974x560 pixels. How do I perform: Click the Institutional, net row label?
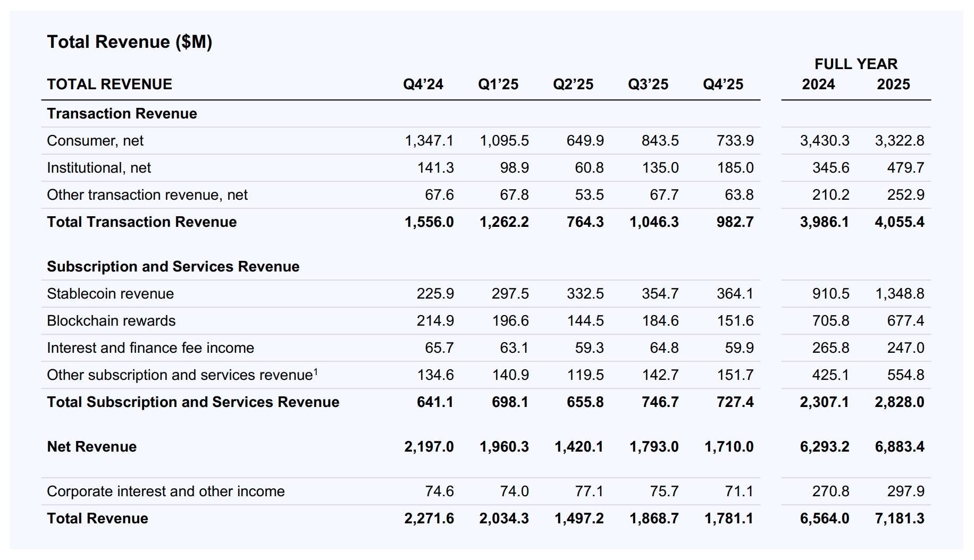pos(99,168)
